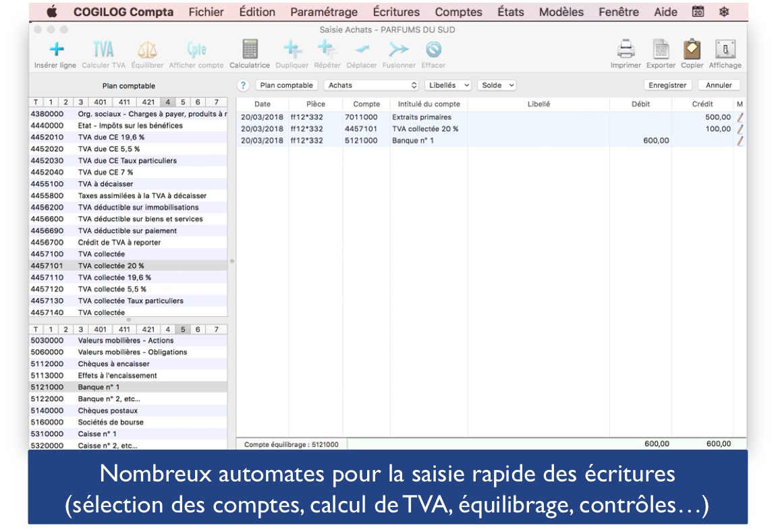Click the Répéter icon
Screen dimensions: 774x532
tap(327, 49)
